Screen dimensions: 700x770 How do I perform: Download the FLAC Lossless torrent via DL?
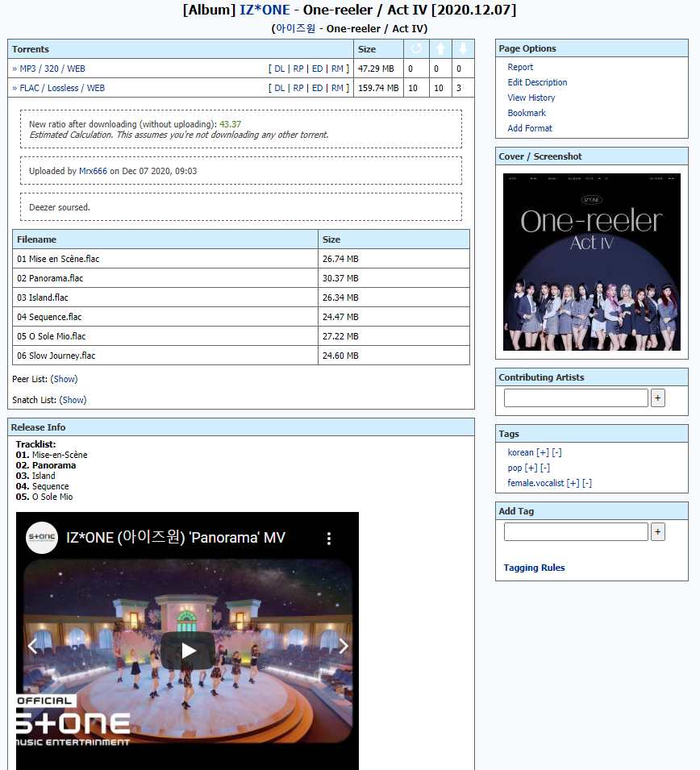point(279,89)
